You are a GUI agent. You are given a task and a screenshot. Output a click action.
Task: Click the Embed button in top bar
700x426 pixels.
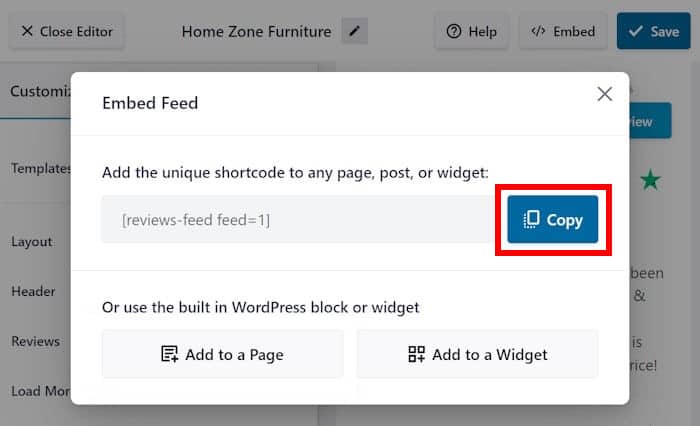pyautogui.click(x=563, y=31)
